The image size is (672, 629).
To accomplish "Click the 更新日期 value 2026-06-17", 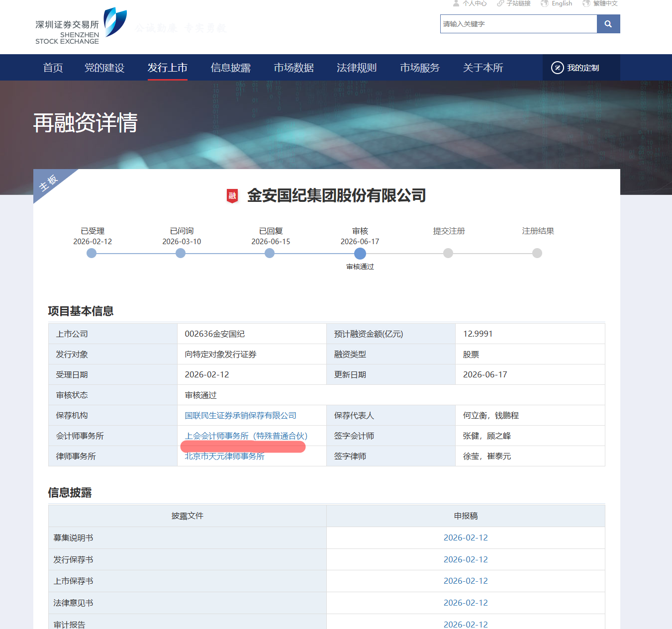I will pyautogui.click(x=485, y=375).
